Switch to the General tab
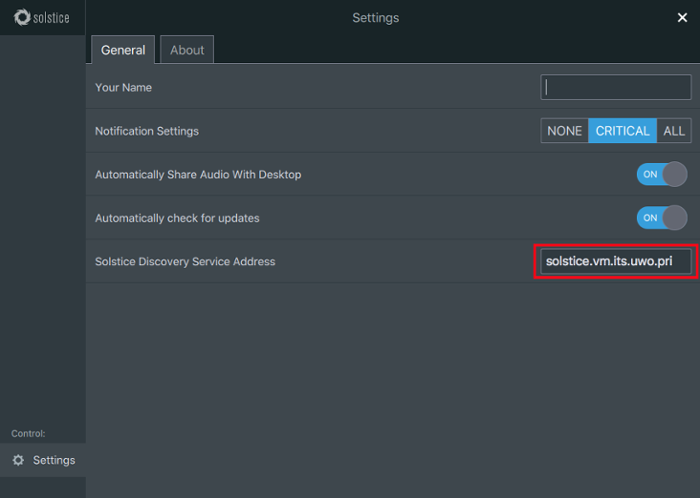The width and height of the screenshot is (700, 498). (123, 50)
